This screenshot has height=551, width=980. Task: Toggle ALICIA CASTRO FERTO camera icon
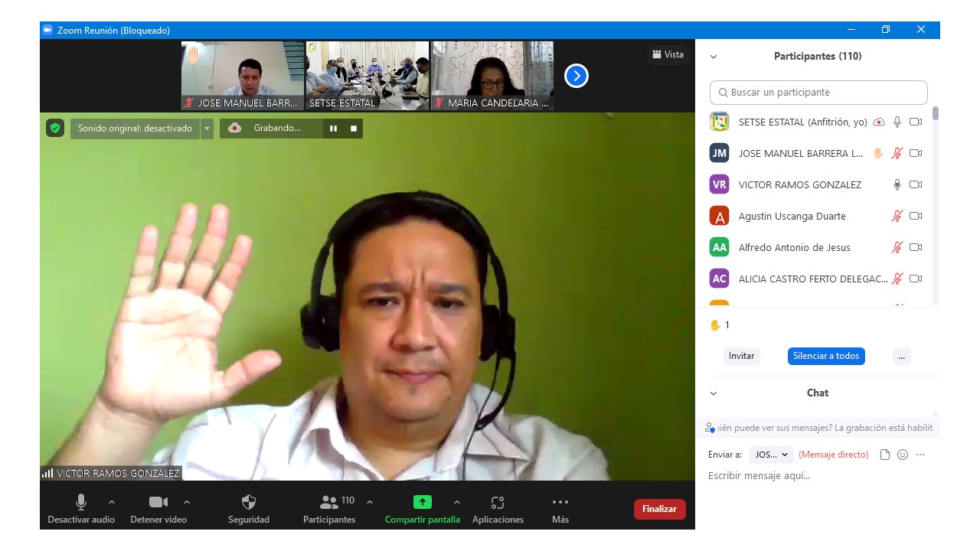tap(916, 279)
